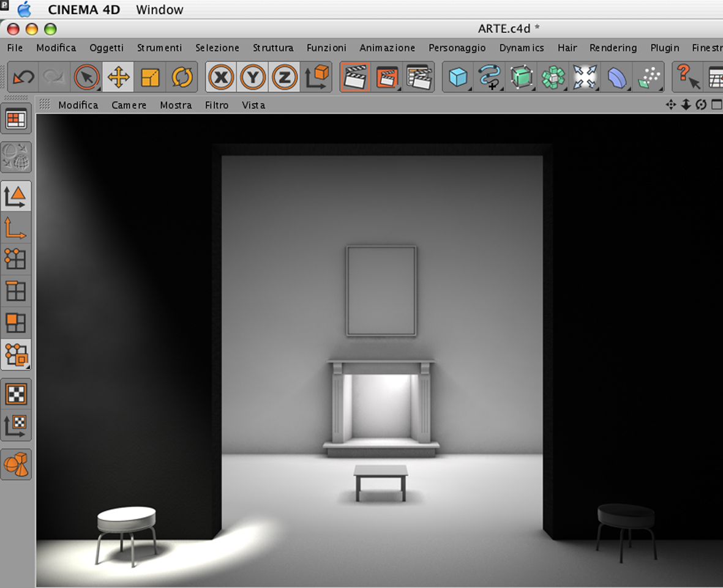723x588 pixels.
Task: Toggle the active viewport maximize icon
Action: pos(716,105)
